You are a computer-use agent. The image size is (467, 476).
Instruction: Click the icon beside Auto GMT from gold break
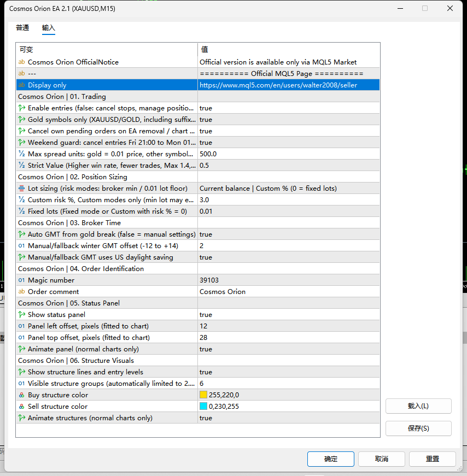pyautogui.click(x=21, y=234)
